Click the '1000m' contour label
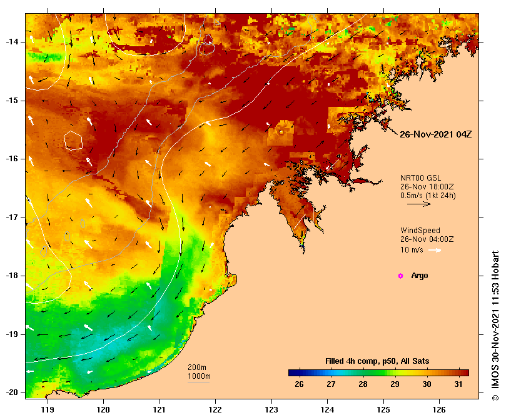The width and height of the screenshot is (506, 420). pyautogui.click(x=199, y=376)
